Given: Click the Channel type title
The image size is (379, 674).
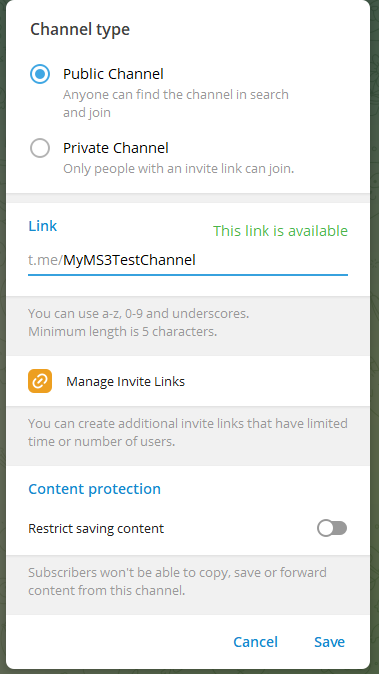Looking at the screenshot, I should tap(80, 29).
